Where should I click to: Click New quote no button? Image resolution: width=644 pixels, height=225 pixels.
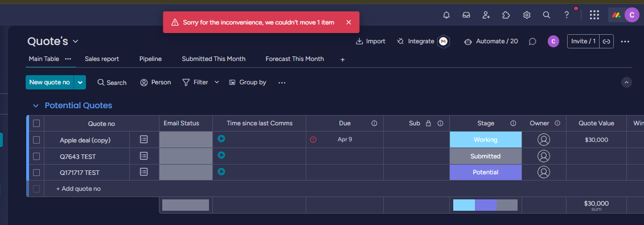[50, 82]
